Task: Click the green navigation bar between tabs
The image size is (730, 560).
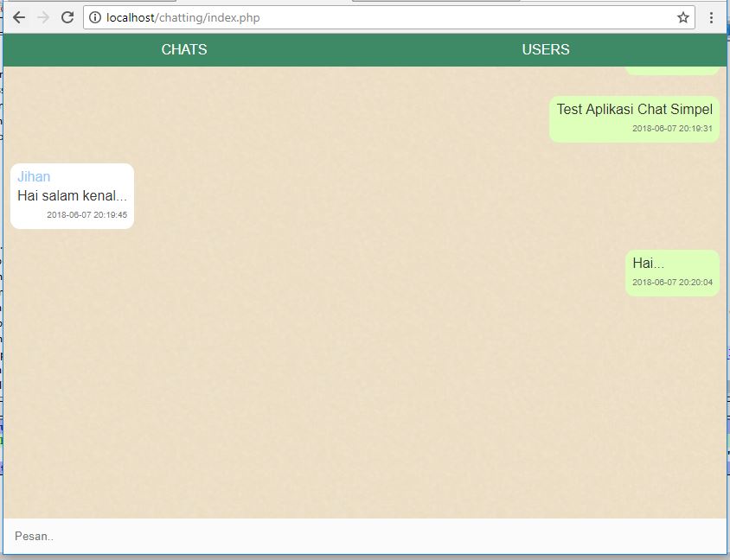Action: point(363,49)
